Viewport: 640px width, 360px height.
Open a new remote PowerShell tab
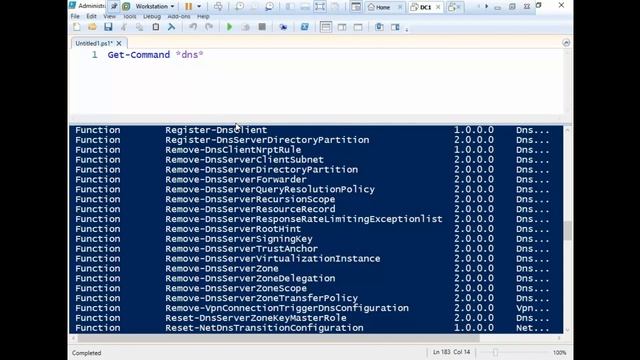click(x=283, y=27)
